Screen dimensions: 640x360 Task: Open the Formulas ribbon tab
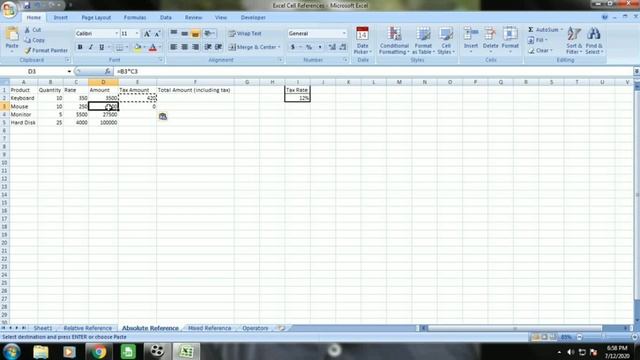135,18
